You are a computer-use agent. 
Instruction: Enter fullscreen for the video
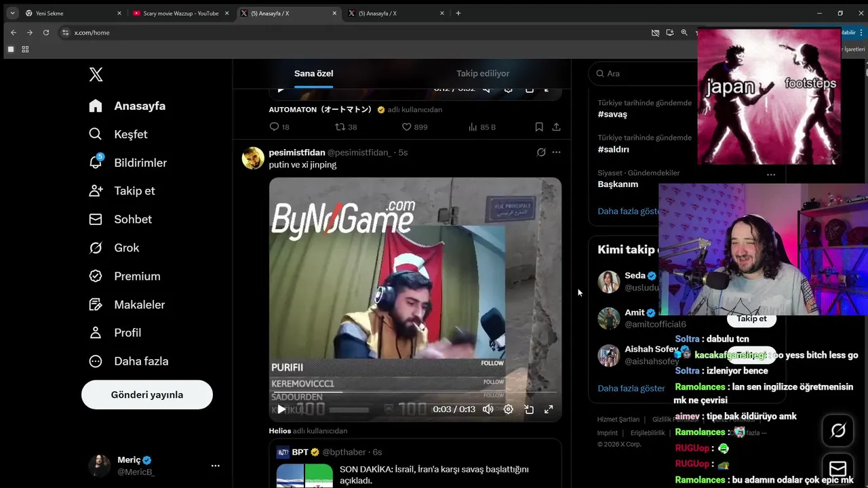tap(549, 409)
